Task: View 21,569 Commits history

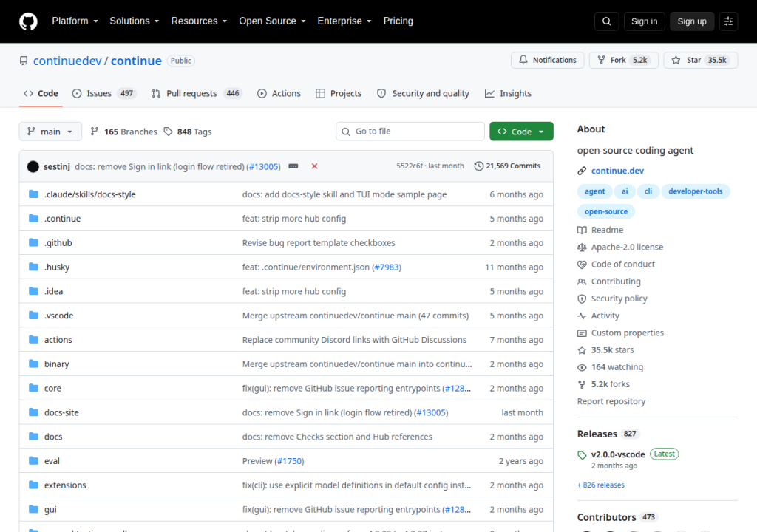Action: click(x=507, y=166)
